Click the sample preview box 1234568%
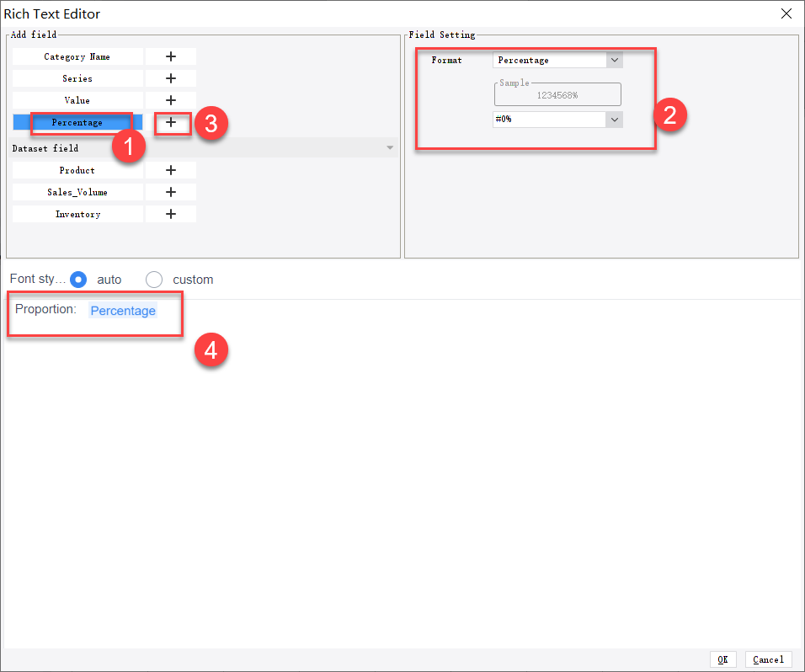The height and width of the screenshot is (672, 805). tap(557, 95)
